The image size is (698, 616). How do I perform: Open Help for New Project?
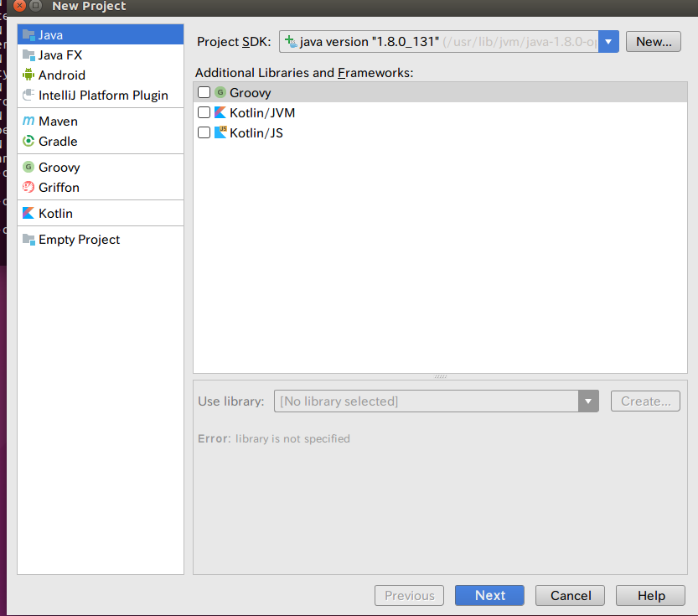(650, 595)
